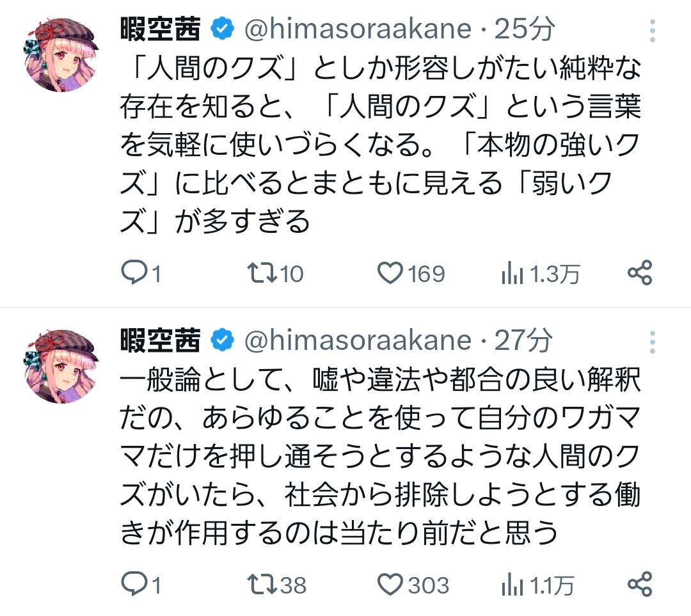Like the tweet with 169 likes
The image size is (691, 616).
point(389,274)
